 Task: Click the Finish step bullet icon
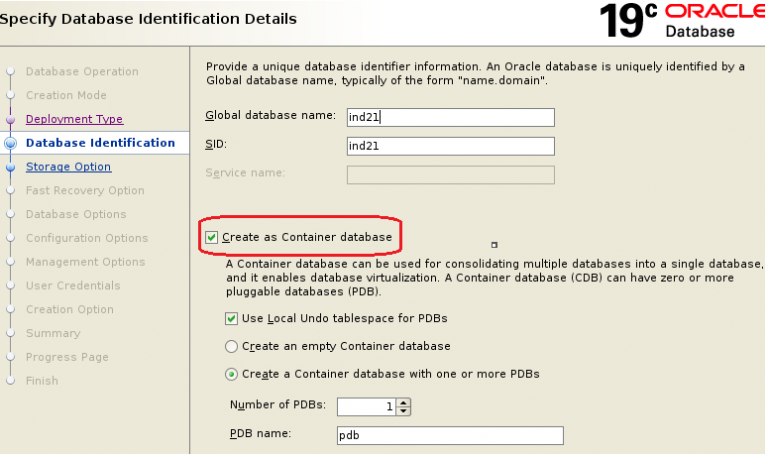[11, 381]
